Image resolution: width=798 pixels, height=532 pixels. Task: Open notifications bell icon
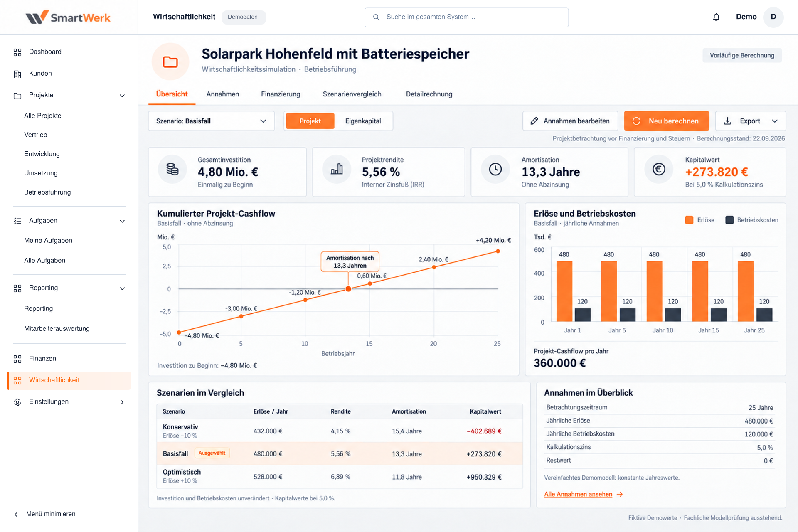tap(716, 17)
